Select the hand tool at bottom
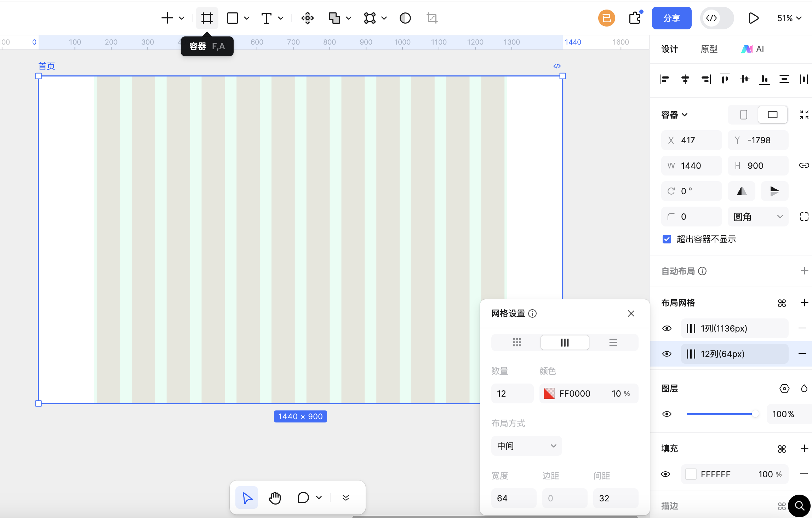This screenshot has height=518, width=812. point(275,497)
